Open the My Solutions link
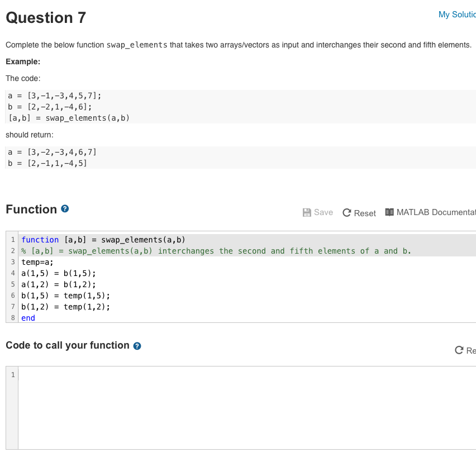Viewport: 476px width, 457px height. pyautogui.click(x=457, y=14)
